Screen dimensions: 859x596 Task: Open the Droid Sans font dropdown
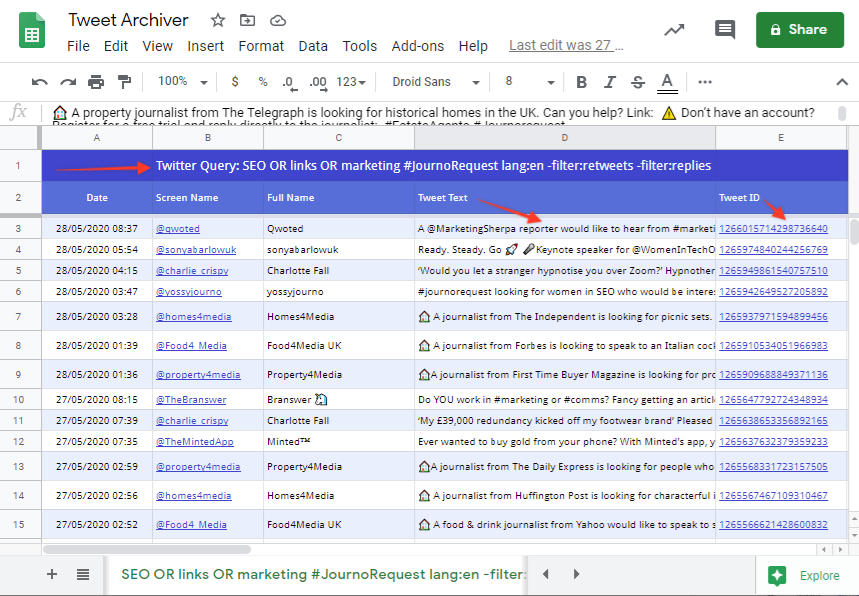point(436,82)
